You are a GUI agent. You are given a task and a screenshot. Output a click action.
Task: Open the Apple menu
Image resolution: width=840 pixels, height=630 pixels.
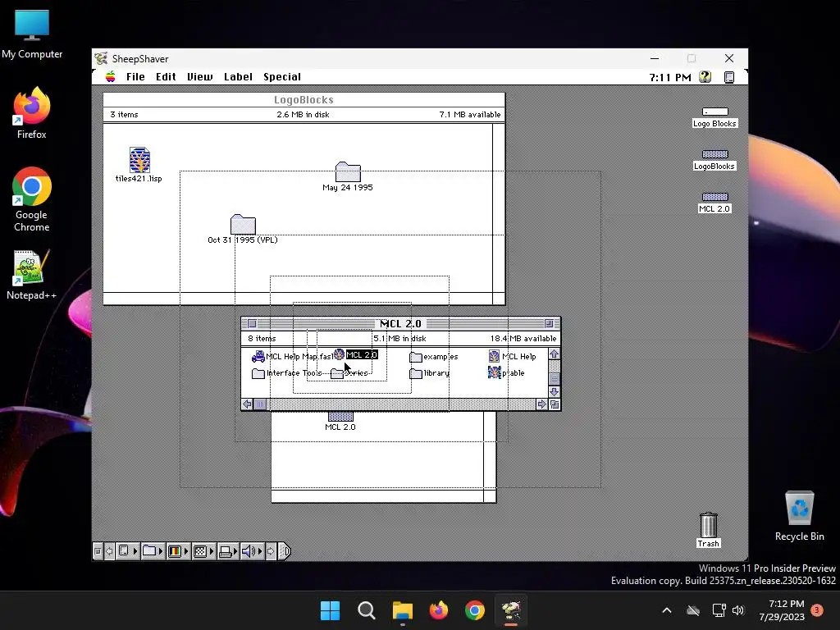tap(111, 76)
